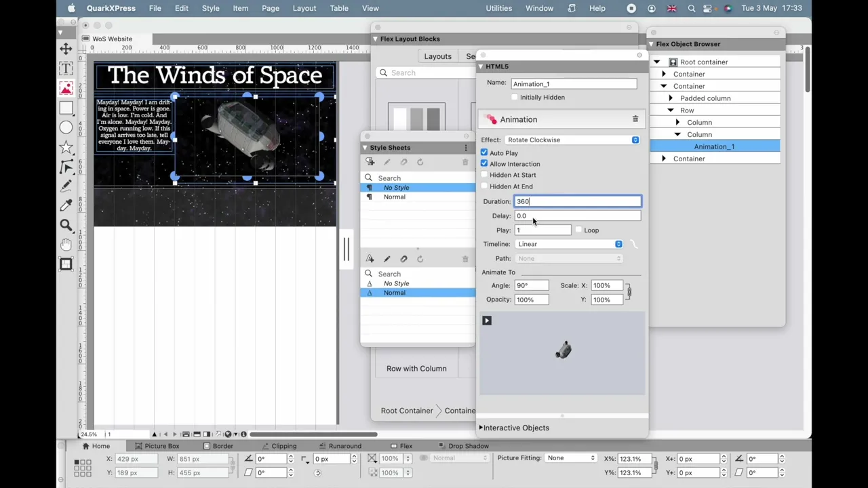The width and height of the screenshot is (868, 488).
Task: Collapse the Flex Object Browser panel
Action: pos(651,44)
